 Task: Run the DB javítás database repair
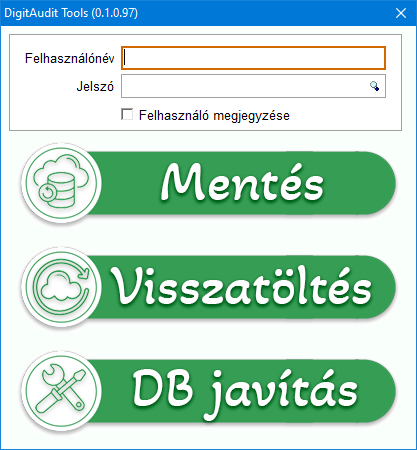(209, 391)
